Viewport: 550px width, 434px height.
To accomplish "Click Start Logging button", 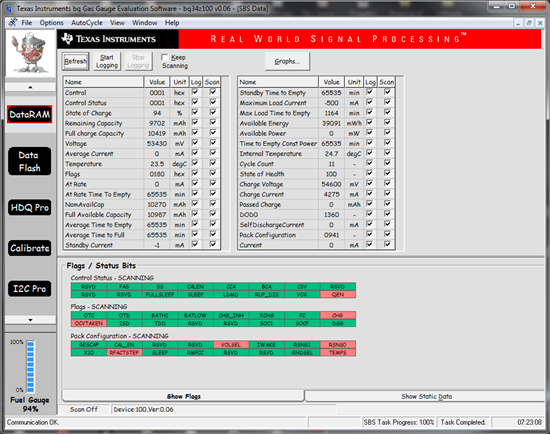I will [x=107, y=61].
